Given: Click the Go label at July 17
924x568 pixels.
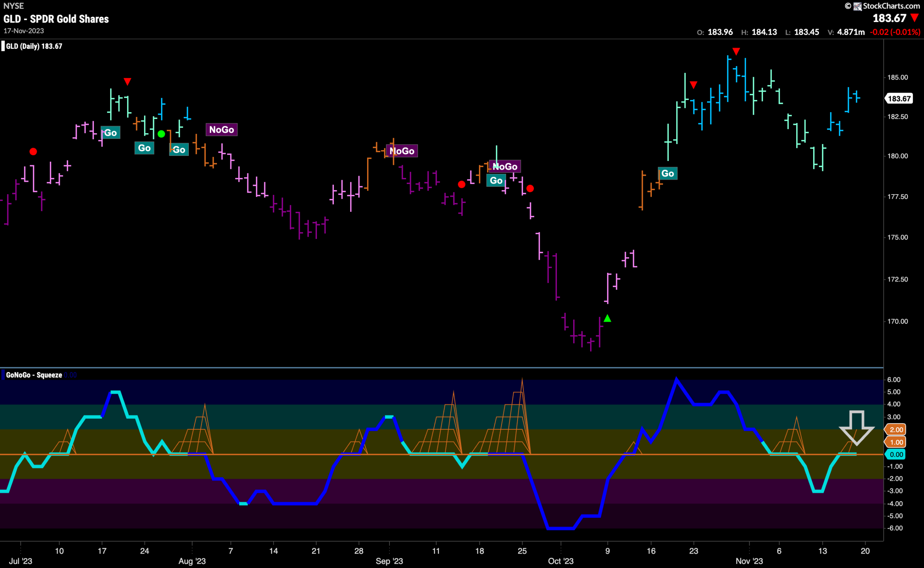Looking at the screenshot, I should coord(110,132).
